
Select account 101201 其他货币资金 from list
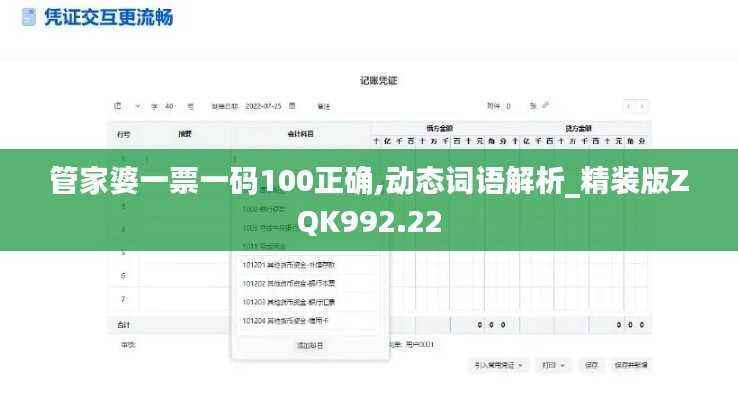click(x=308, y=265)
